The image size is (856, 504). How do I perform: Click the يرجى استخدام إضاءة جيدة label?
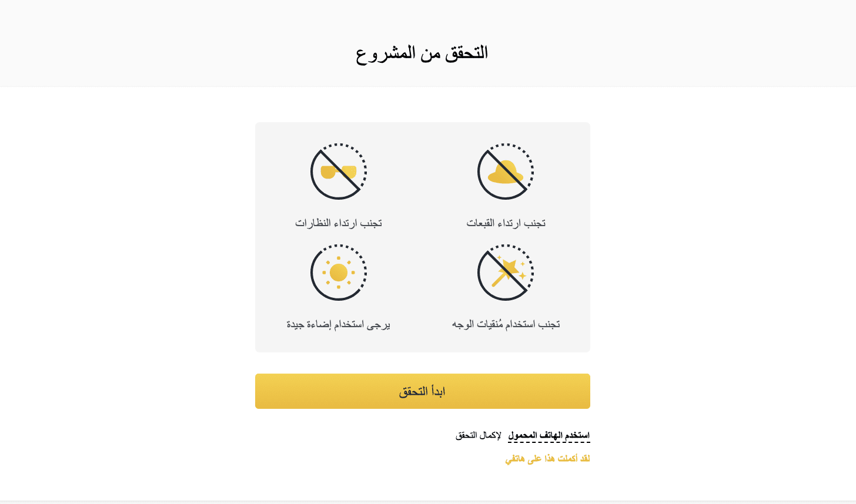tap(339, 324)
